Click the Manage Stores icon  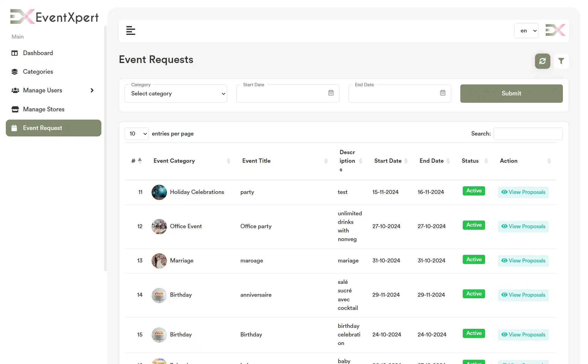[x=15, y=109]
